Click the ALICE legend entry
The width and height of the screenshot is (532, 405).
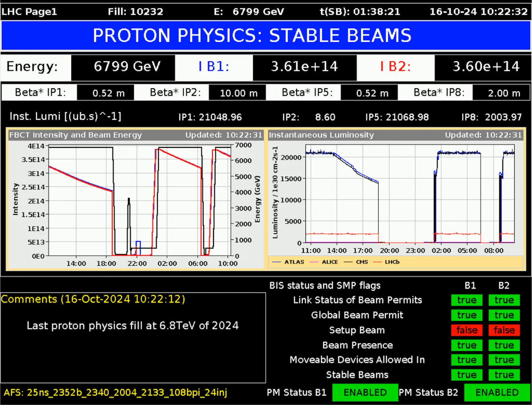coord(324,262)
